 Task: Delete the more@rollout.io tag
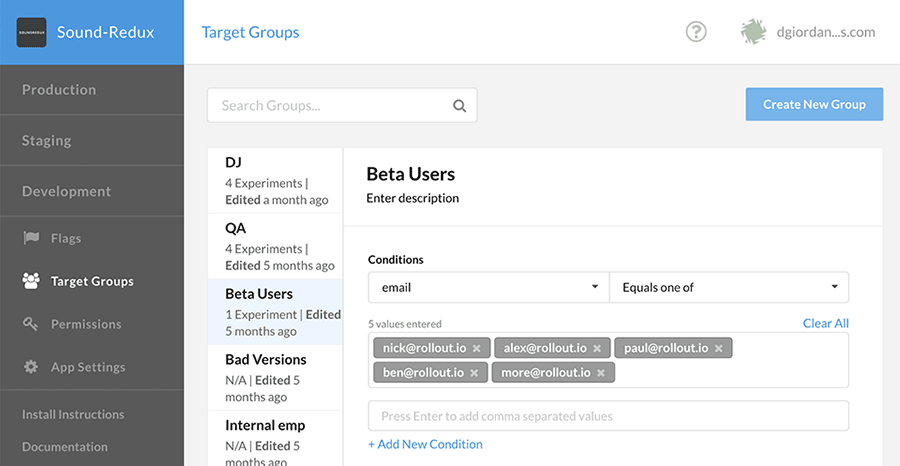[601, 373]
